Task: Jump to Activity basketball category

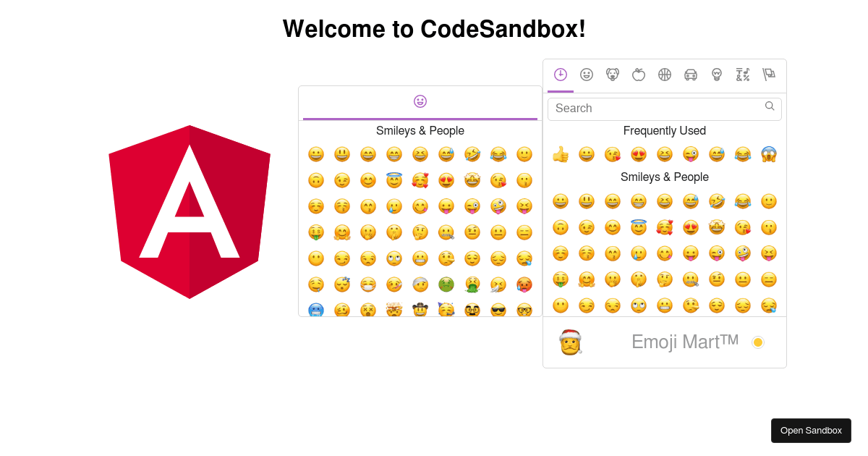Action: [665, 75]
